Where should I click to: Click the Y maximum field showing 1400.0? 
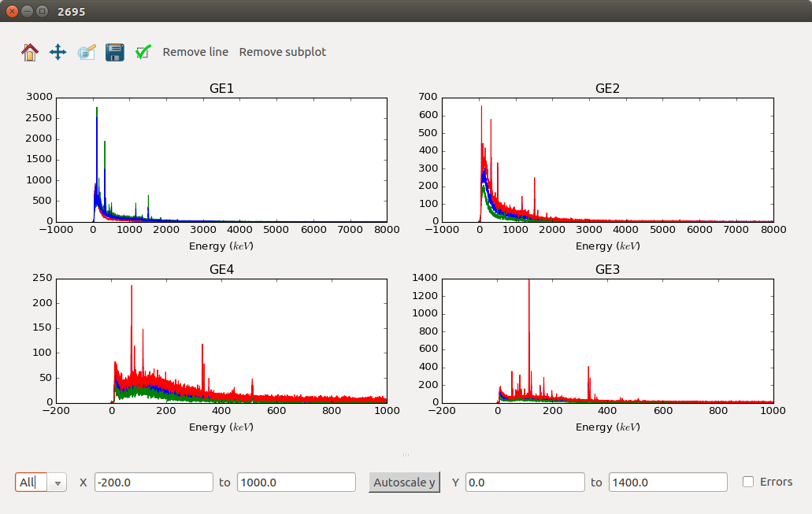pyautogui.click(x=667, y=483)
